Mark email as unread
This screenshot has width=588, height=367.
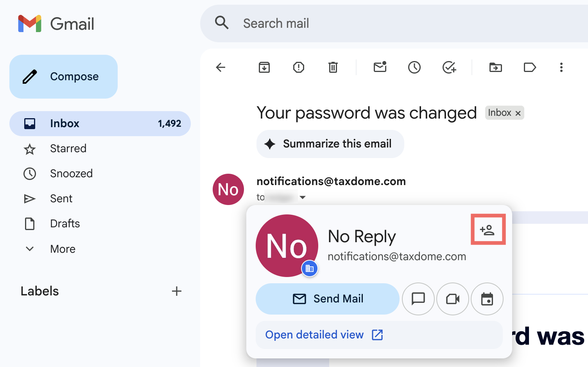380,67
